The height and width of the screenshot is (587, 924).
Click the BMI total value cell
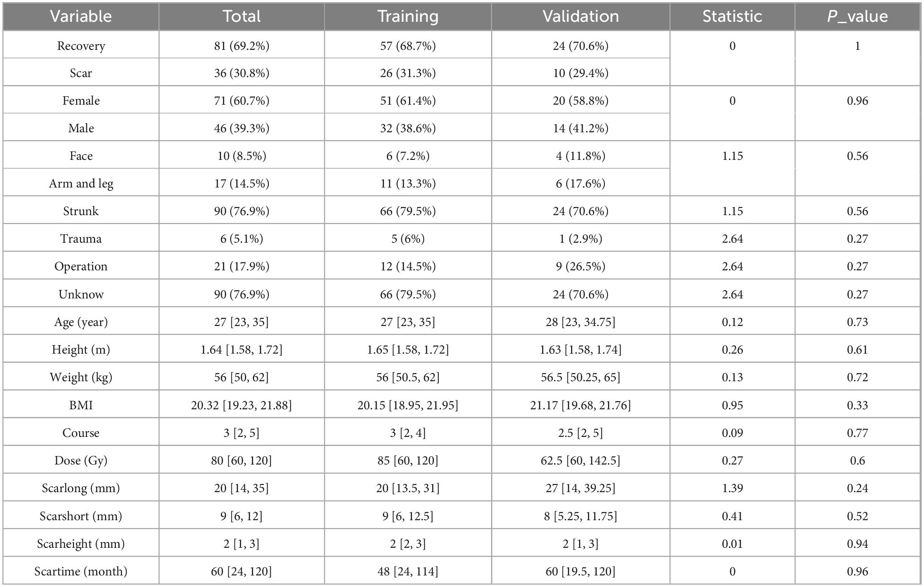click(242, 405)
